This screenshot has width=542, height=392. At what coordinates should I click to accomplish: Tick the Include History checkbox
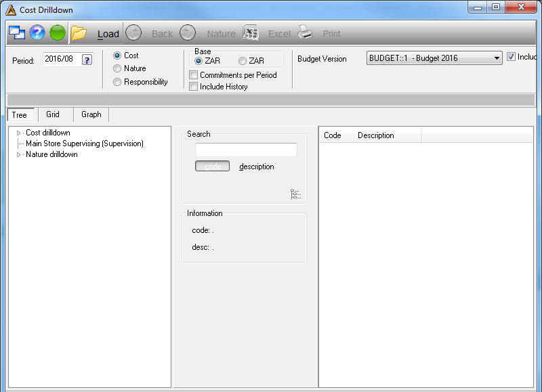click(194, 87)
